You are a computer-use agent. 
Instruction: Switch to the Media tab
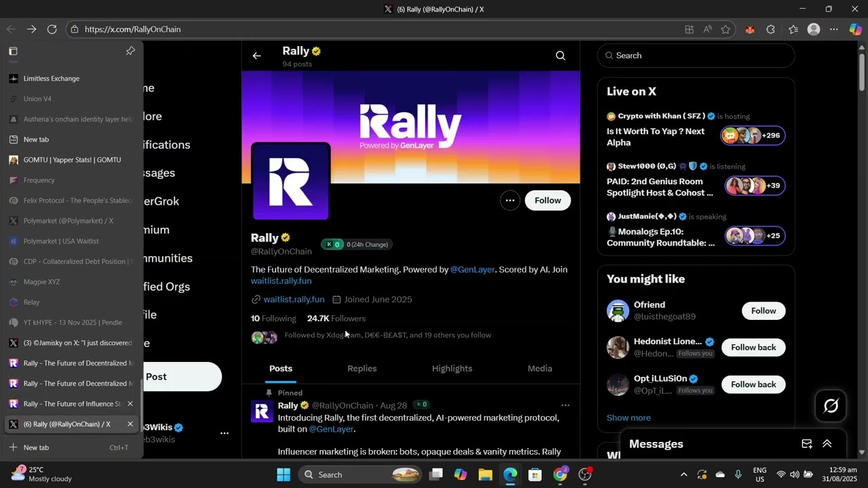click(x=540, y=368)
